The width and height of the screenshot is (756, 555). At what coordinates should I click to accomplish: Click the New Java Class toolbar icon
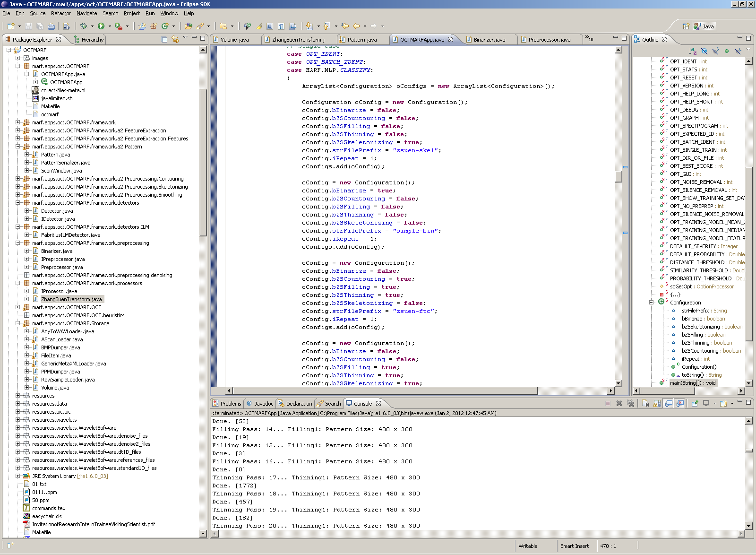tap(165, 26)
